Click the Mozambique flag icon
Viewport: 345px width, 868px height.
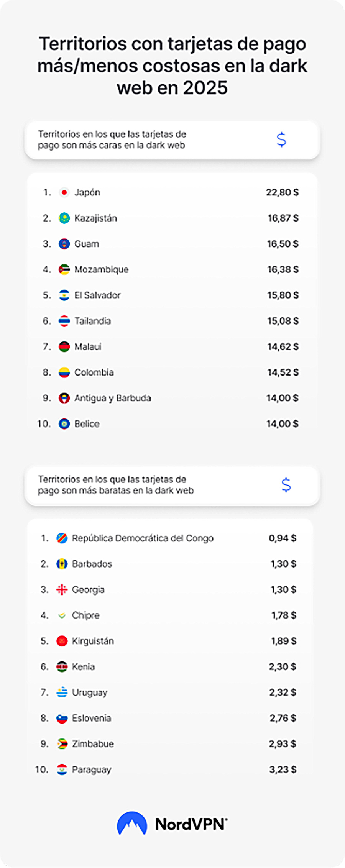[x=64, y=269]
